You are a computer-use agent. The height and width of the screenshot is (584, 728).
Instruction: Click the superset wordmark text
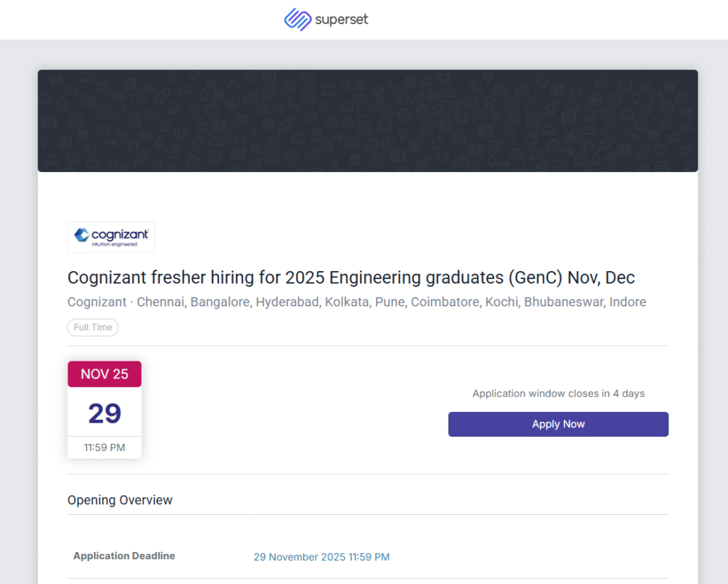point(342,20)
